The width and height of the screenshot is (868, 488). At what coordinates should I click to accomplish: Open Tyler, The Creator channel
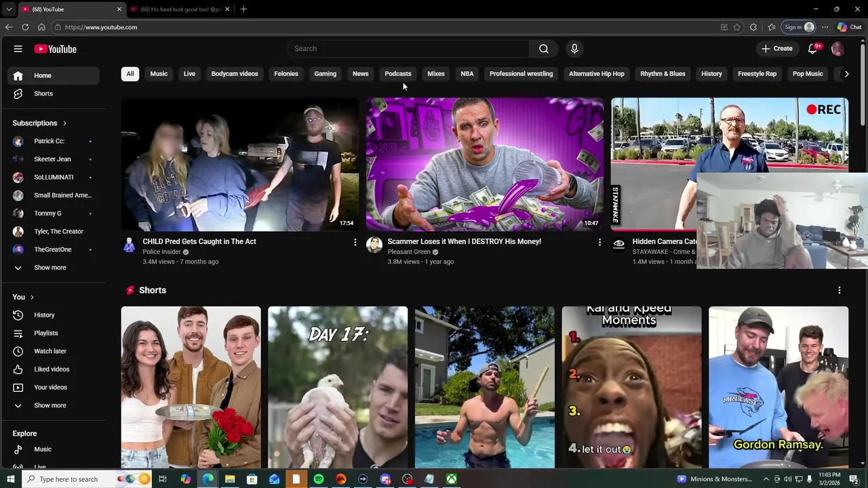54,232
